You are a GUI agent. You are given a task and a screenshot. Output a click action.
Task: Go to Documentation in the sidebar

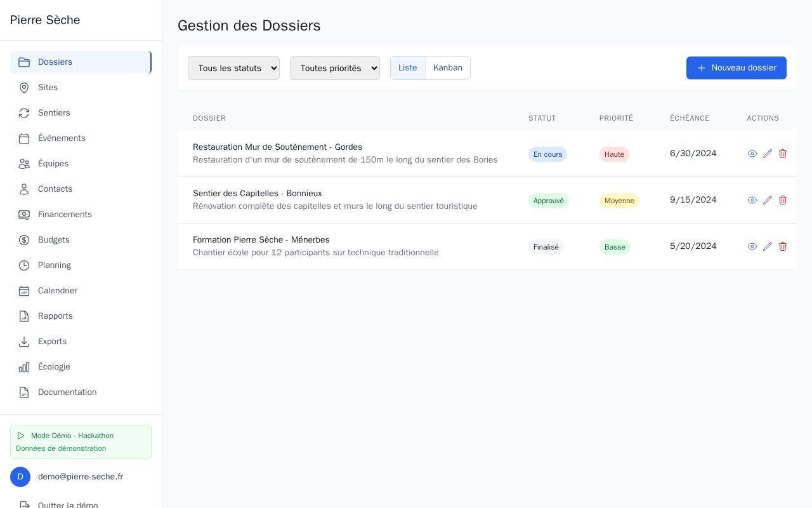pyautogui.click(x=81, y=392)
